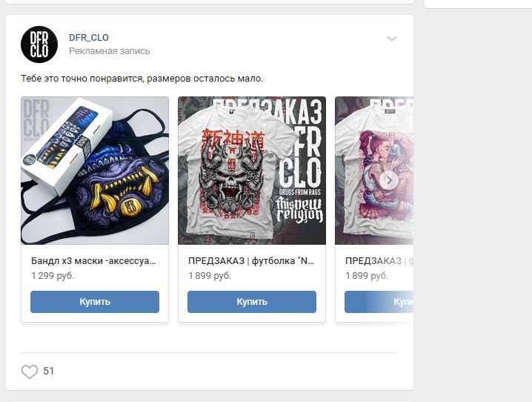532x402 pixels.
Task: Open the third t-shirt product image
Action: click(374, 171)
